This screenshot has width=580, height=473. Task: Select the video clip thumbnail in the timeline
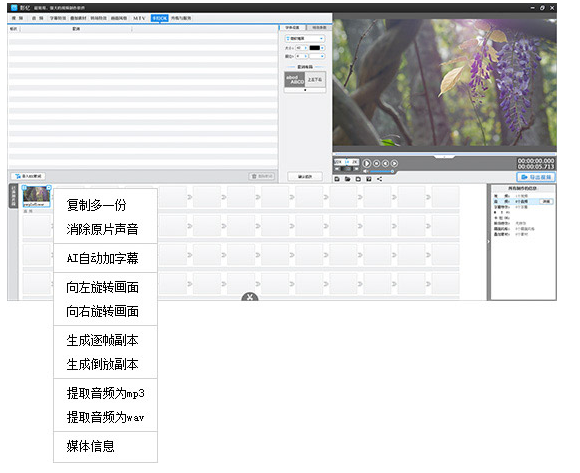click(x=36, y=196)
